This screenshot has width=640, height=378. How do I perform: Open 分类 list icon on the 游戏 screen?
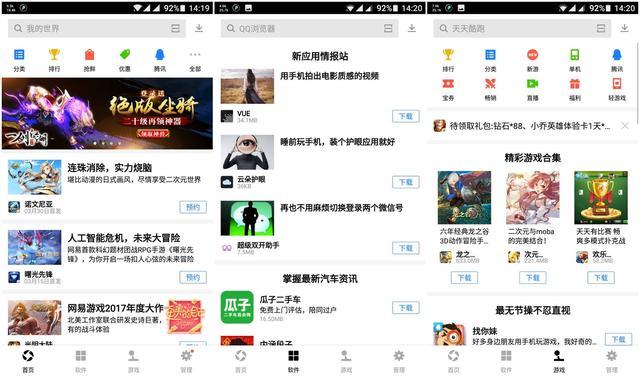tap(490, 55)
